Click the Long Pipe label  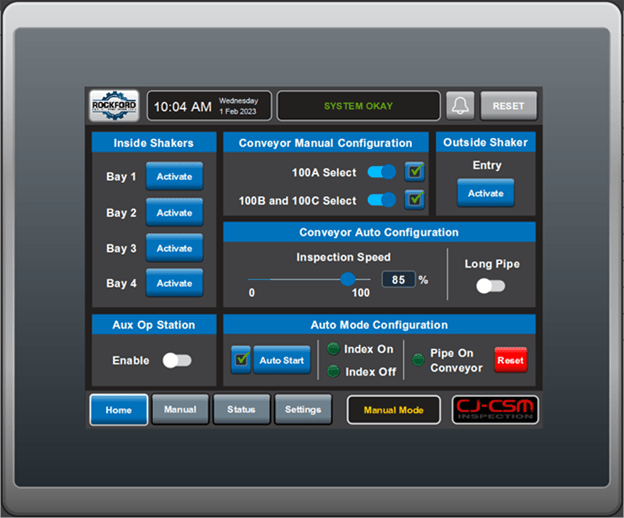tap(492, 264)
